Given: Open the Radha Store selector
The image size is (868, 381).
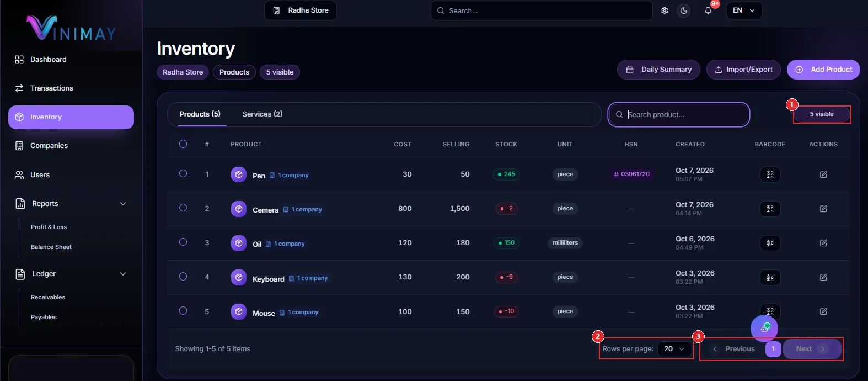Looking at the screenshot, I should point(301,10).
